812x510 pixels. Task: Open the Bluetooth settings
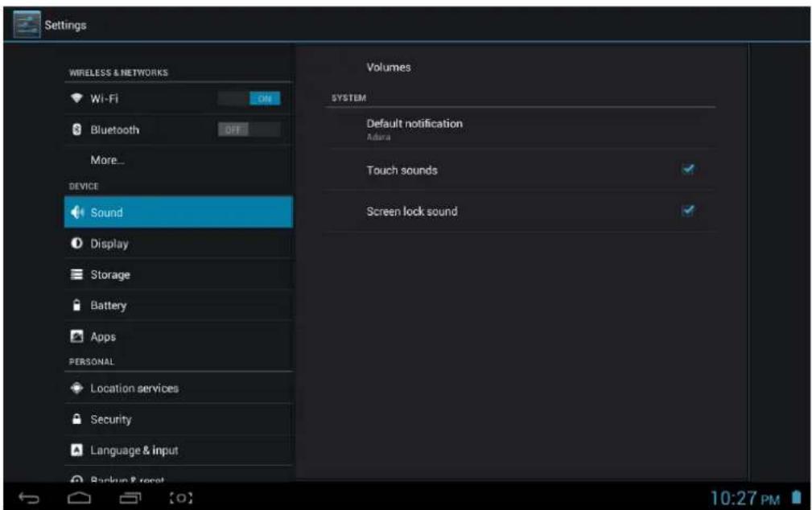179,130
